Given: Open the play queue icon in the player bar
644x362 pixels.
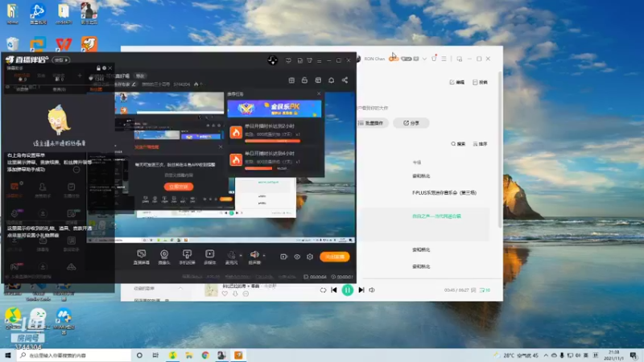Looking at the screenshot, I should 485,290.
